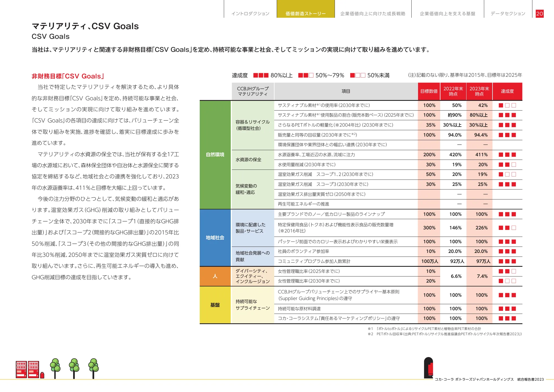Click 持続可能なサプライチェーン cell
Screen dimensions: 554x392
click(x=253, y=305)
